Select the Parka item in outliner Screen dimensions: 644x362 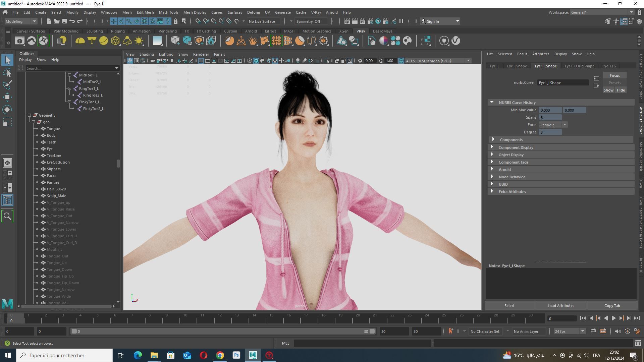coord(51,176)
